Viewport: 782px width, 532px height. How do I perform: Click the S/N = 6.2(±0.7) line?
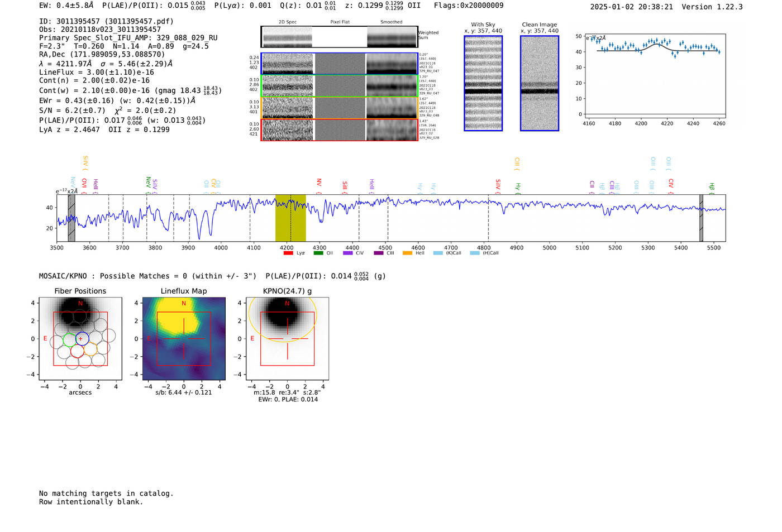click(108, 110)
